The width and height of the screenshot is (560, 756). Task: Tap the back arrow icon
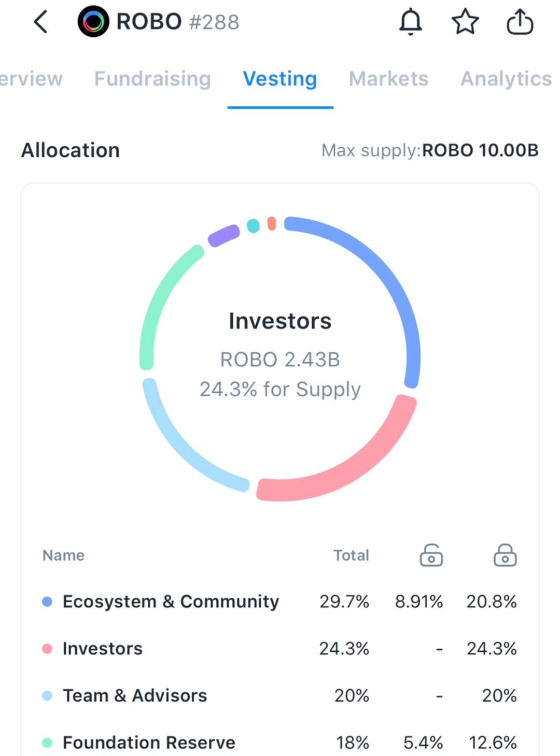[41, 22]
